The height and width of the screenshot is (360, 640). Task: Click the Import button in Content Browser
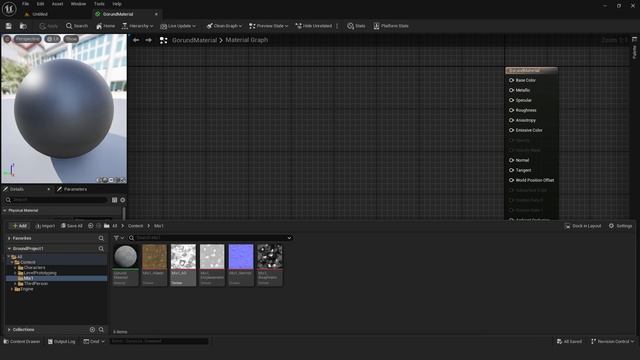45,226
